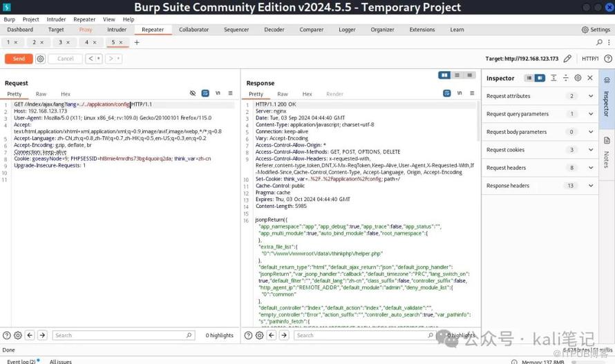
Task: Close the Inspector panel
Action: [590, 78]
